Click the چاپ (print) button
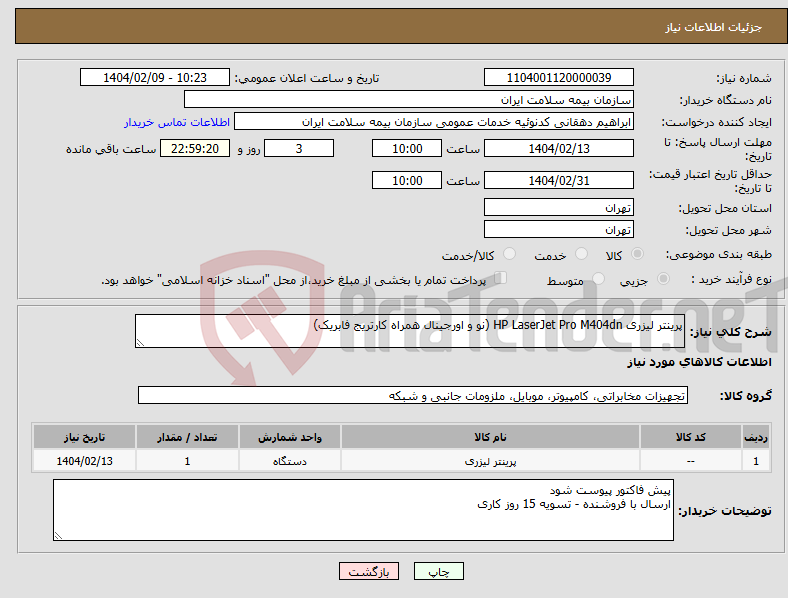788x598 pixels. pos(438,571)
